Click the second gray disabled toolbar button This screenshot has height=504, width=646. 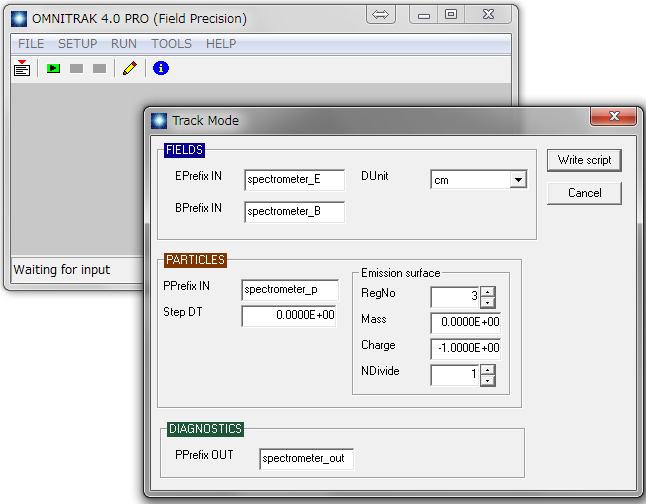point(99,68)
